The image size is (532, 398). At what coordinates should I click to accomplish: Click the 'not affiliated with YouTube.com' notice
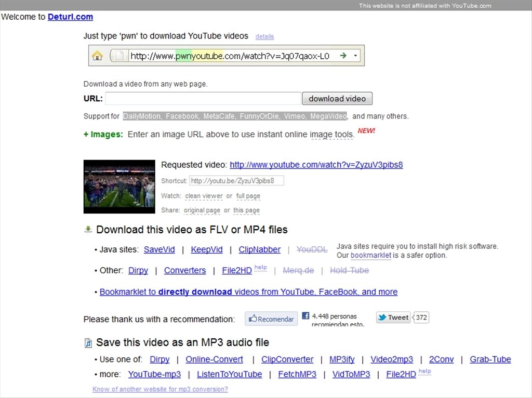tap(425, 5)
